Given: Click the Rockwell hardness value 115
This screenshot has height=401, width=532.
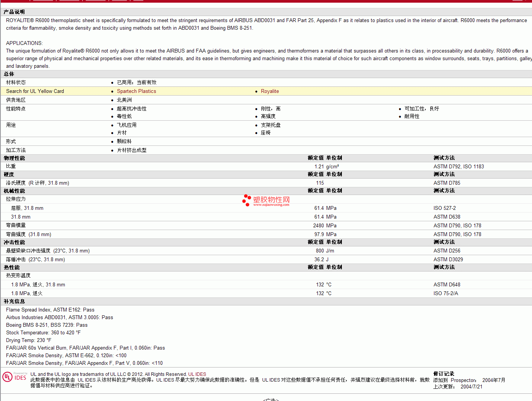Looking at the screenshot, I should (x=320, y=183).
